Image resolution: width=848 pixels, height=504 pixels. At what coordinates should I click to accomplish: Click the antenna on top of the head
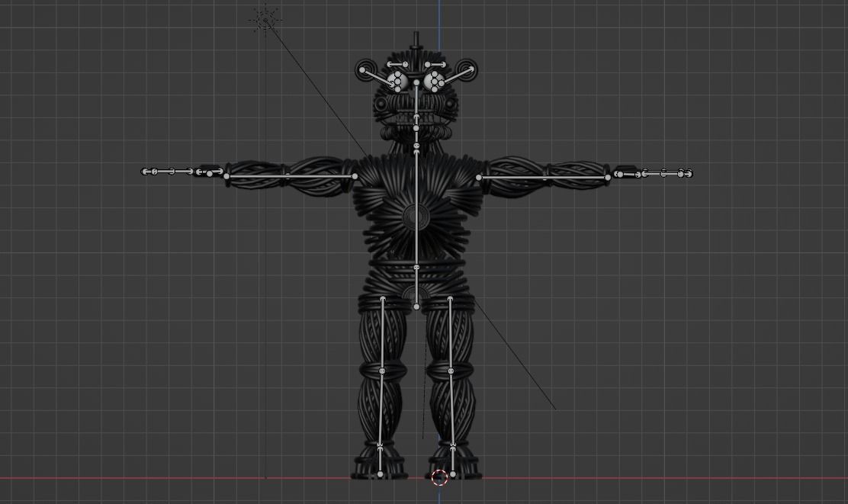click(416, 41)
